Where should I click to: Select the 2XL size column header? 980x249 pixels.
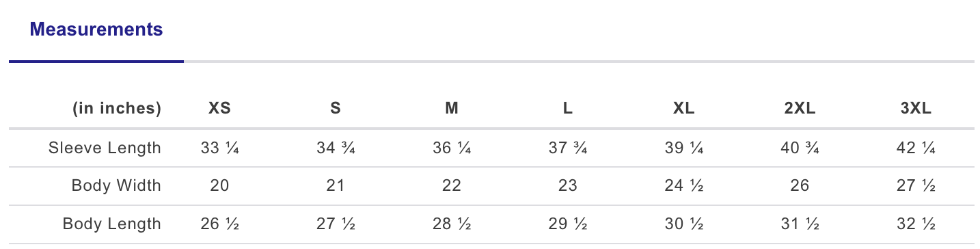[x=800, y=109]
